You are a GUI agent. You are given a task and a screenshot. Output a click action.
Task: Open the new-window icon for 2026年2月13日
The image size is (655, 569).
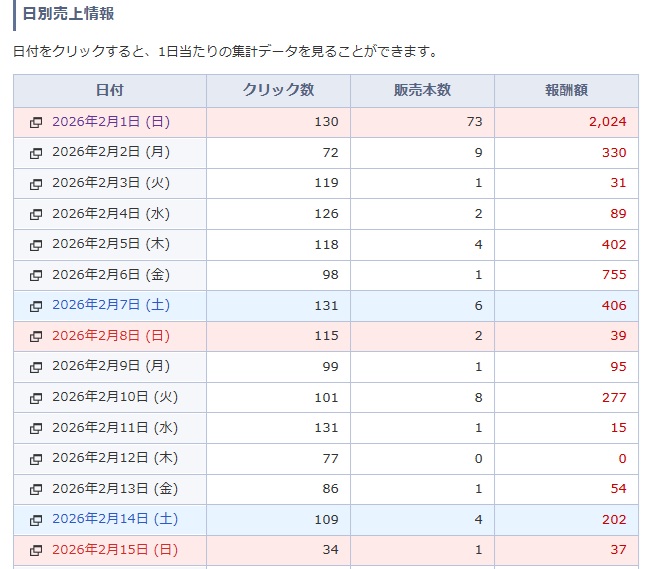pyautogui.click(x=36, y=490)
